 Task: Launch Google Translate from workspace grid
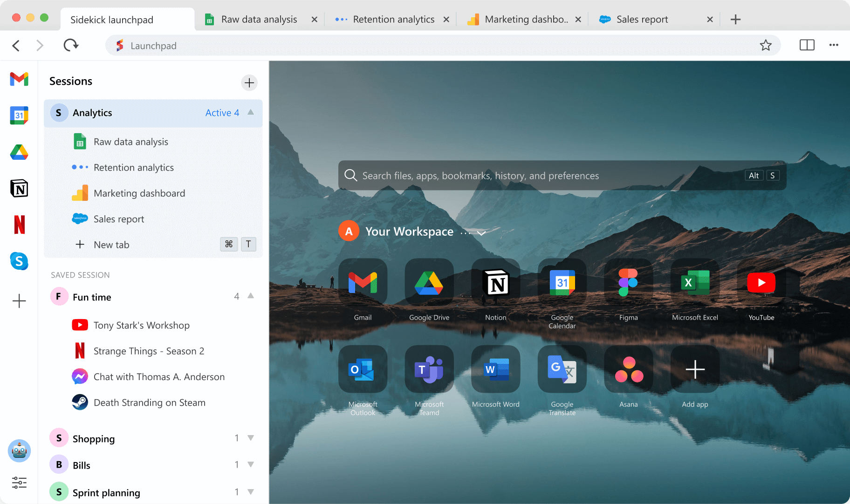point(562,369)
